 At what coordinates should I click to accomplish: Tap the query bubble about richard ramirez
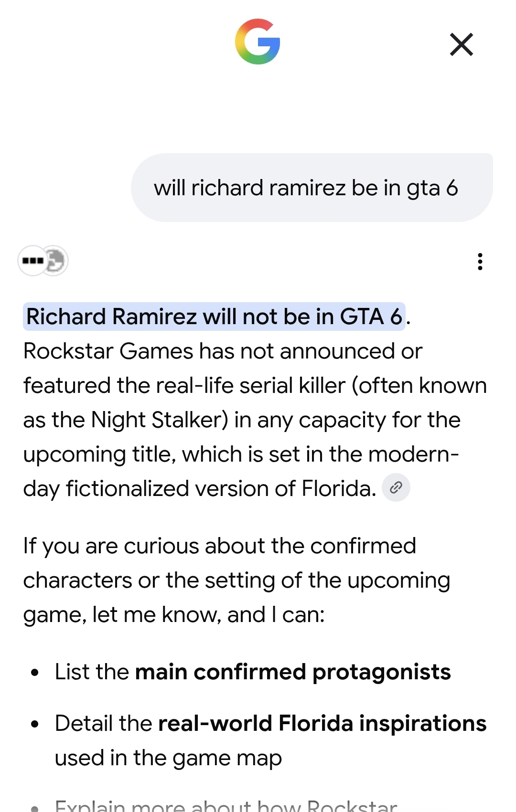pos(312,188)
